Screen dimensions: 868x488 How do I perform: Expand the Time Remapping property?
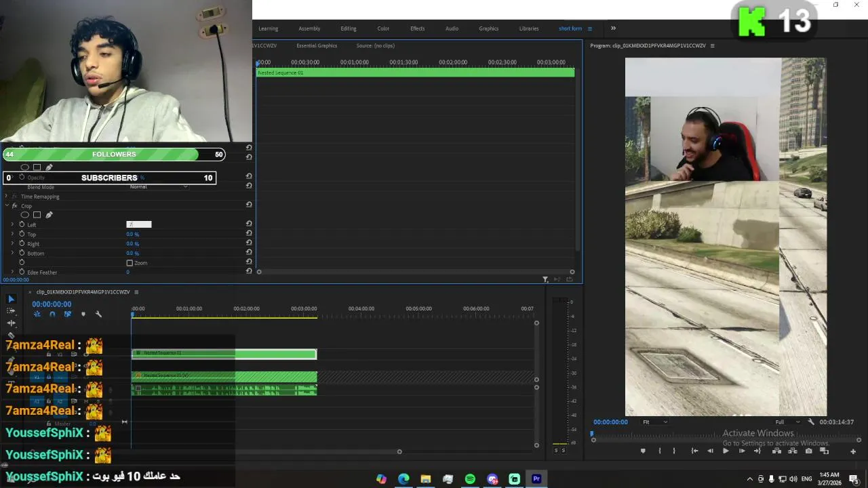click(6, 196)
